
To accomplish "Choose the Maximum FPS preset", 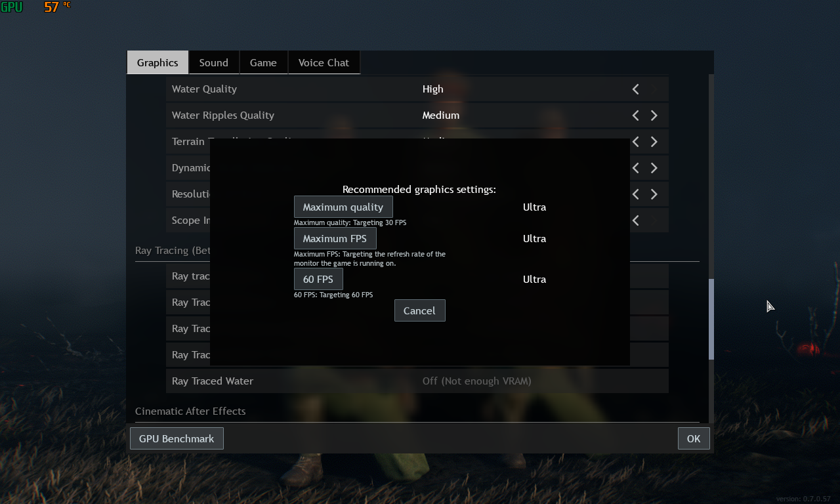I will click(x=335, y=238).
